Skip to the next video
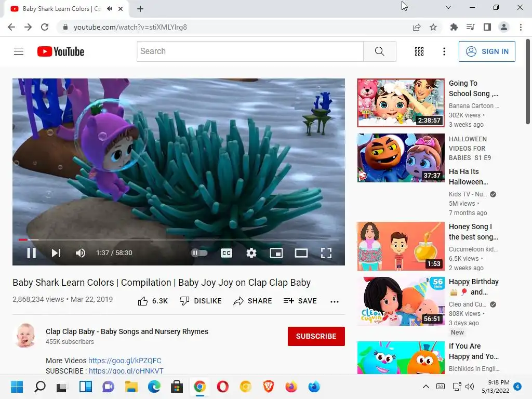This screenshot has height=399, width=532. 56,253
